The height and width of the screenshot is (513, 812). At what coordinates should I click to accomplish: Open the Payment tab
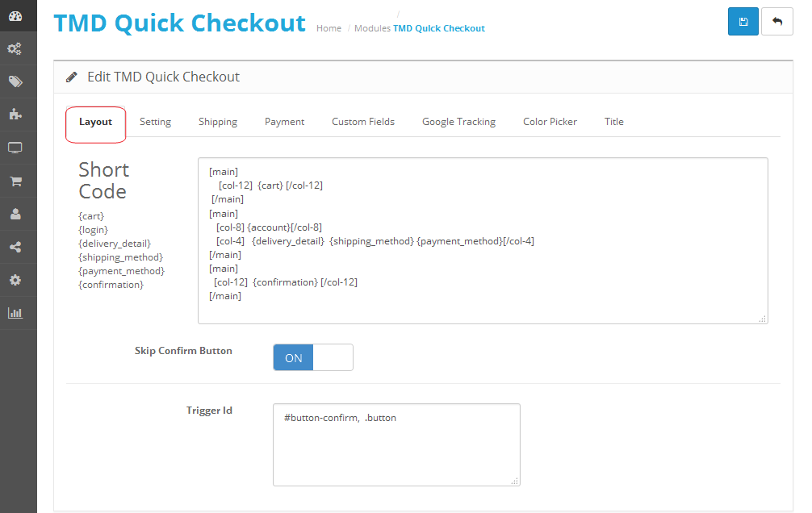click(284, 122)
